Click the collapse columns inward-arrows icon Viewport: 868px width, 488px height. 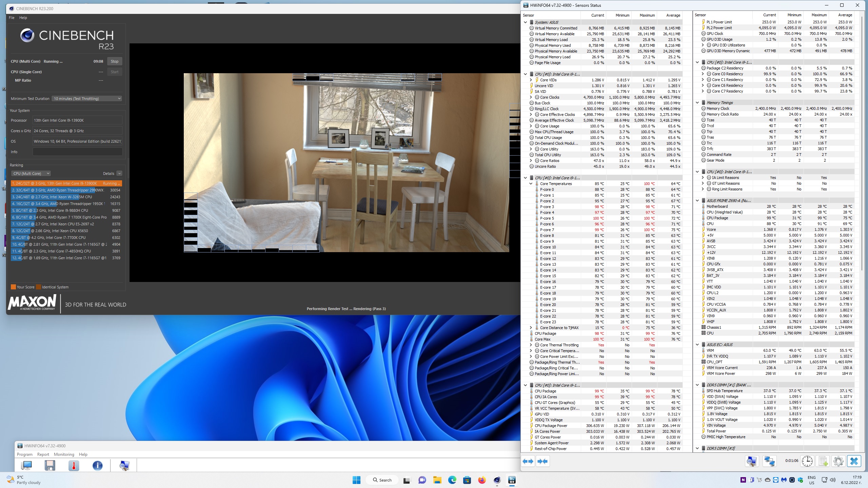(542, 461)
